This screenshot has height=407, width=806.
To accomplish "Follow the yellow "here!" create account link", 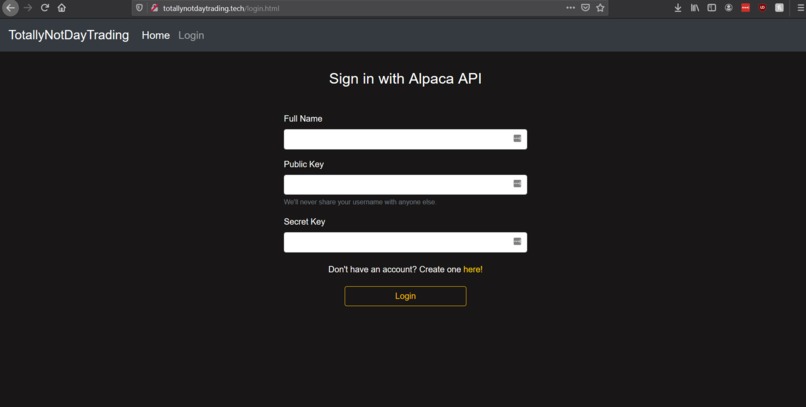I will pos(473,269).
